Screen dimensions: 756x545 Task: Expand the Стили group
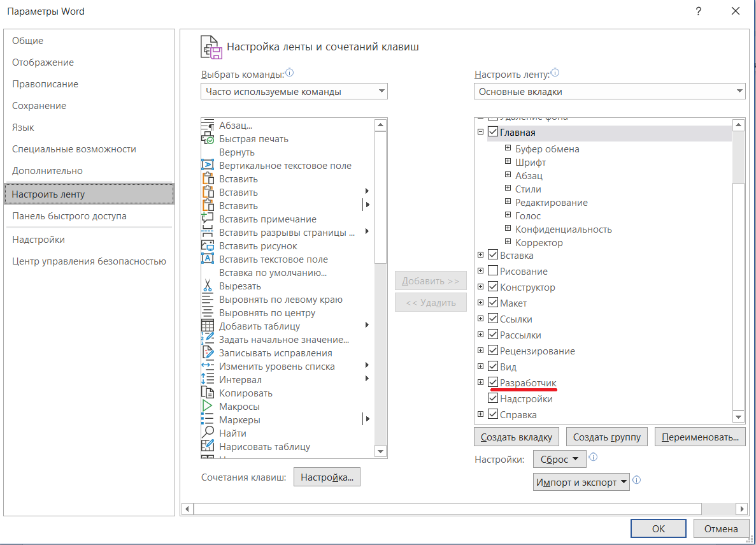coord(508,188)
